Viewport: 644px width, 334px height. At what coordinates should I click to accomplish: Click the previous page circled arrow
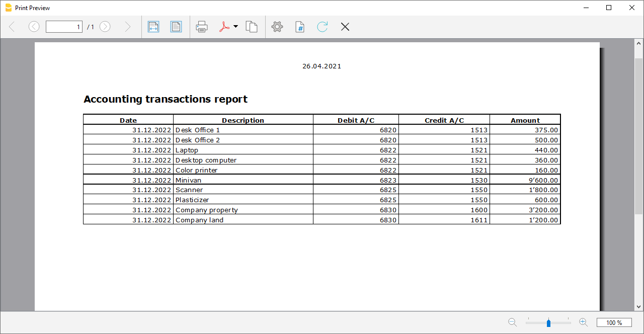click(34, 27)
